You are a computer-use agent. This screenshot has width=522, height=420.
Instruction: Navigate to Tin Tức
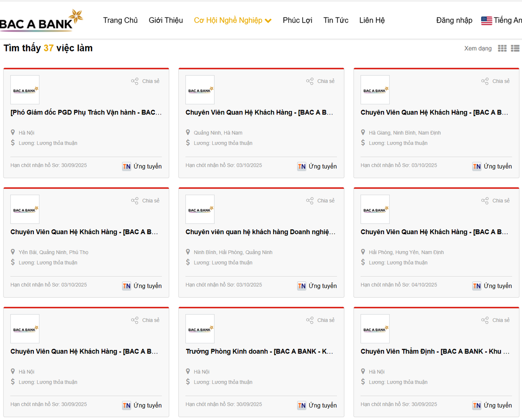336,20
